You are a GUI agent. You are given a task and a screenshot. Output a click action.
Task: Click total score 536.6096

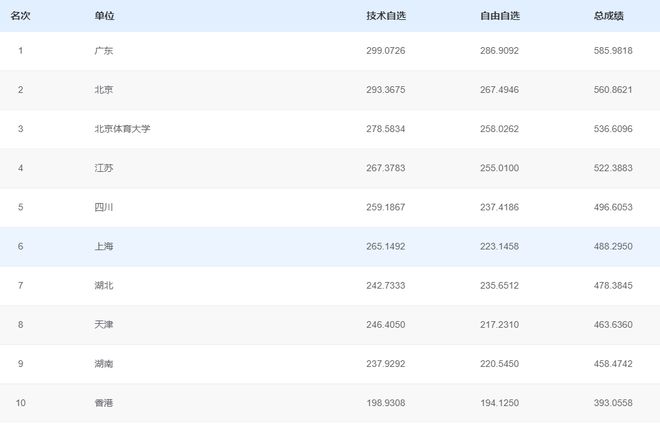coord(612,129)
